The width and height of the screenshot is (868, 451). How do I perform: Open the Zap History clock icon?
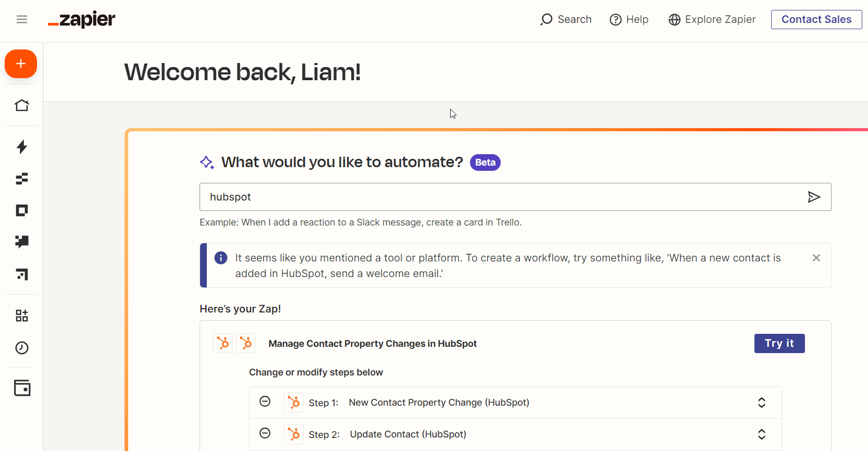pos(21,348)
